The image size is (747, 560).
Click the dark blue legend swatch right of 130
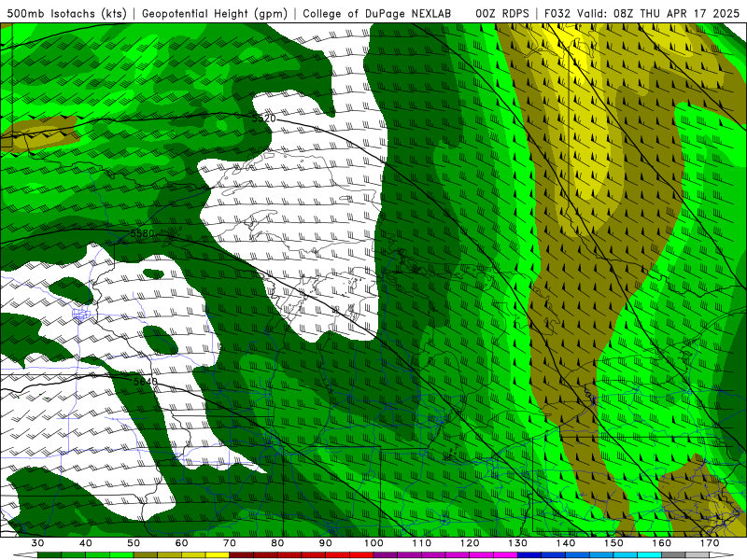pyautogui.click(x=529, y=555)
